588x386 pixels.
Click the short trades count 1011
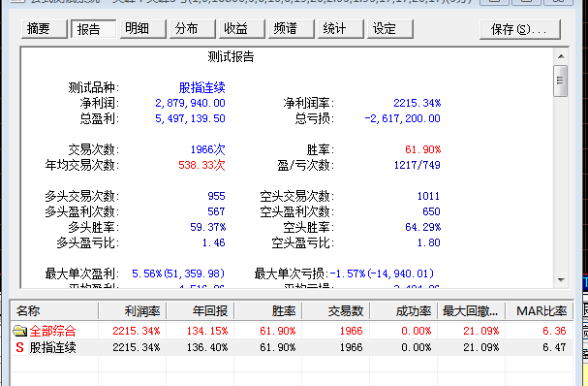point(428,196)
